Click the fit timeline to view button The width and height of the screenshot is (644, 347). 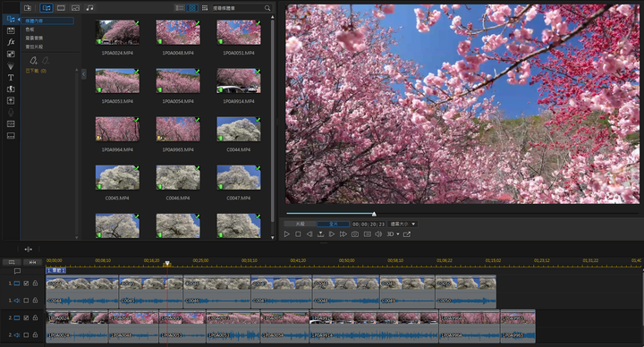point(32,262)
